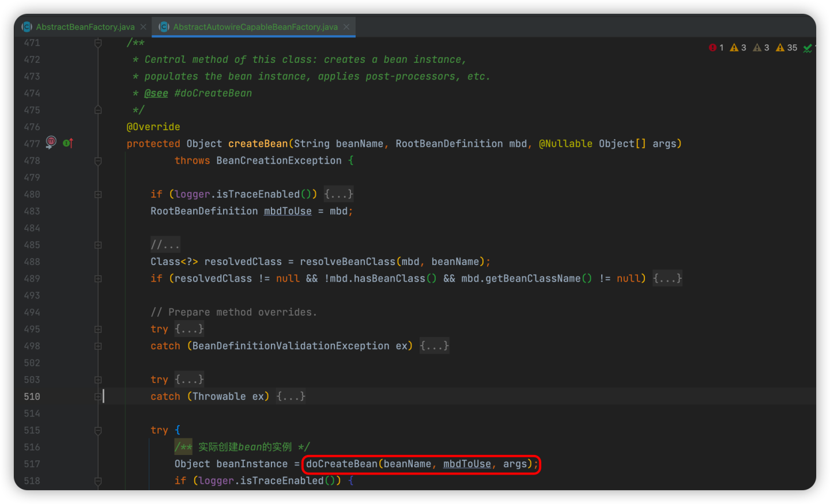
Task: Click the beanInstance variable on line 517
Action: (x=252, y=464)
